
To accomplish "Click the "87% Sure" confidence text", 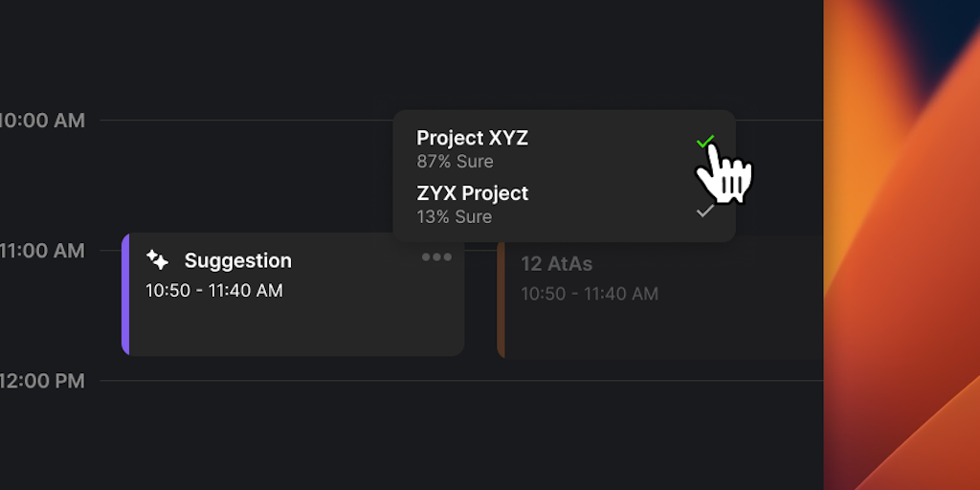I will coord(455,162).
